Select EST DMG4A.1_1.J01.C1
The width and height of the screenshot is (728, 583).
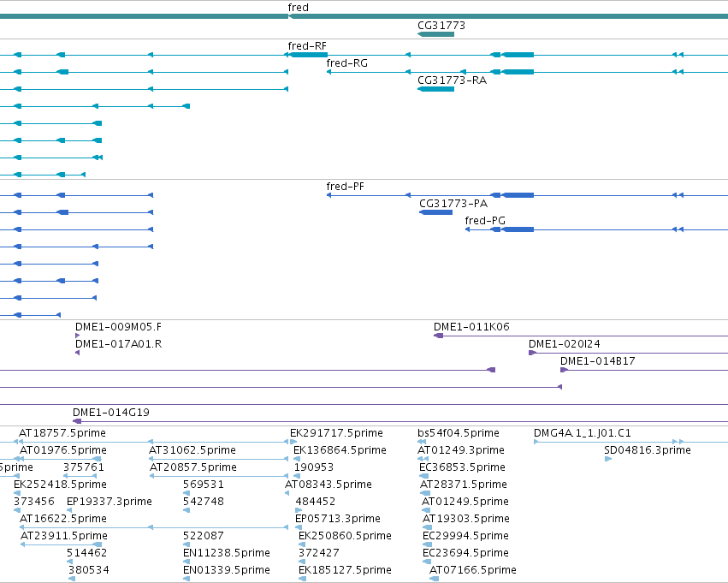click(x=583, y=433)
